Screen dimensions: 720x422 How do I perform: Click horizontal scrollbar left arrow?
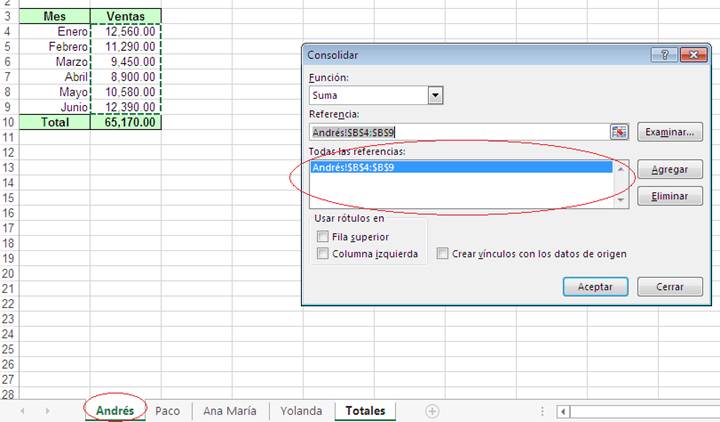565,411
